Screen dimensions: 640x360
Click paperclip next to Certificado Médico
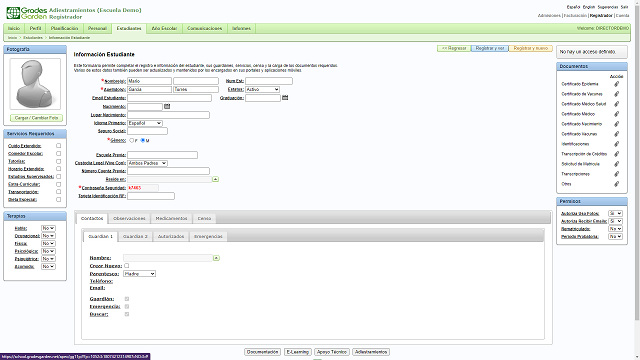(616, 114)
